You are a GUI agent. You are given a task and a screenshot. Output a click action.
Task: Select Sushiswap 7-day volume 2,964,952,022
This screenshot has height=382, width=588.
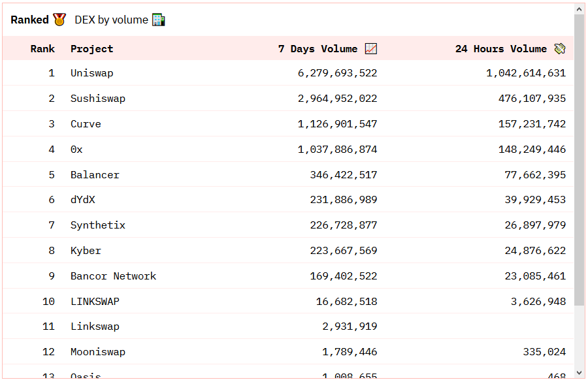click(x=338, y=99)
